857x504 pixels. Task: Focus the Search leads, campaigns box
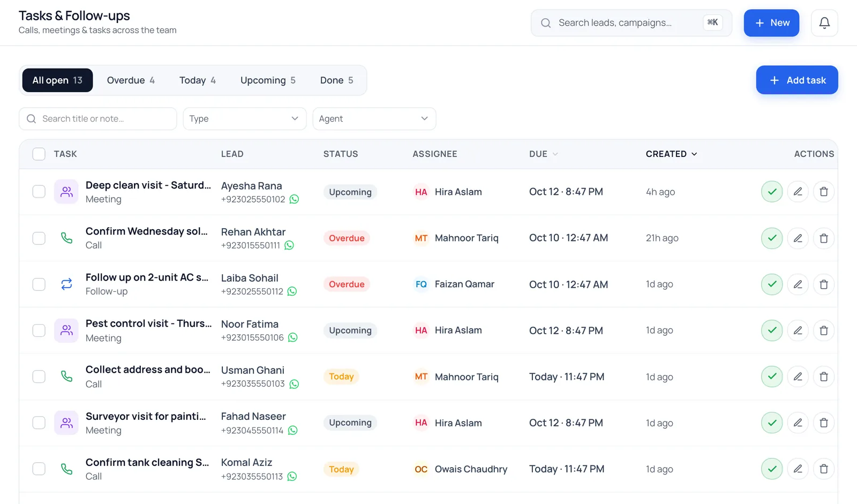(631, 23)
